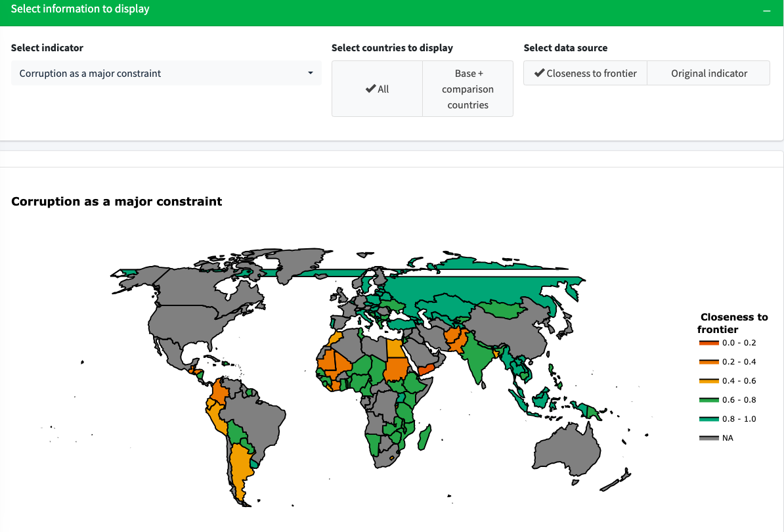
Task: Toggle the 0.8 - 1.0 legend entry
Action: pyautogui.click(x=728, y=419)
